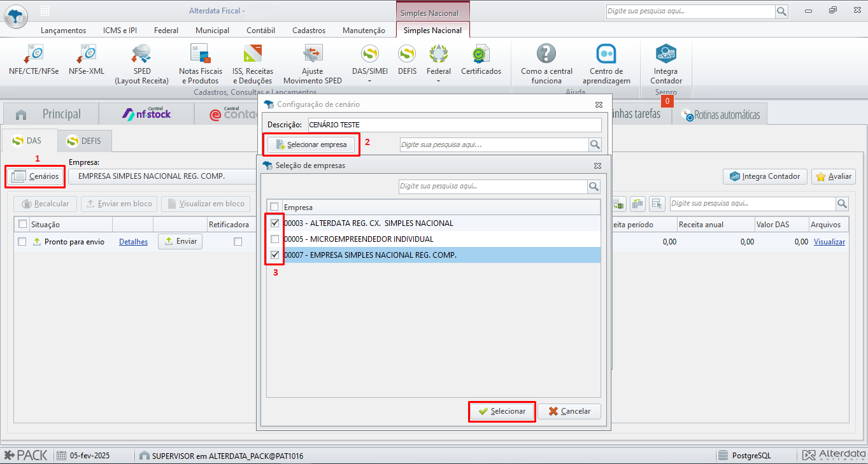
Task: Open ISS, Receitas e Deduções
Action: pyautogui.click(x=252, y=64)
